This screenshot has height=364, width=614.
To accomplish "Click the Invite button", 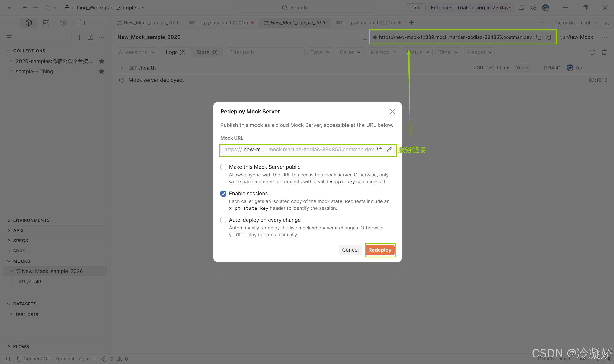I will pos(415,8).
